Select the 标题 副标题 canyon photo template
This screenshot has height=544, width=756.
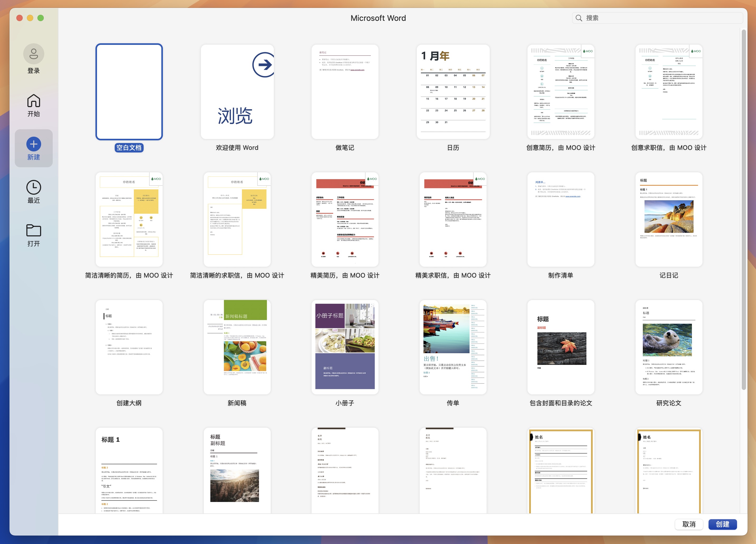(x=237, y=470)
